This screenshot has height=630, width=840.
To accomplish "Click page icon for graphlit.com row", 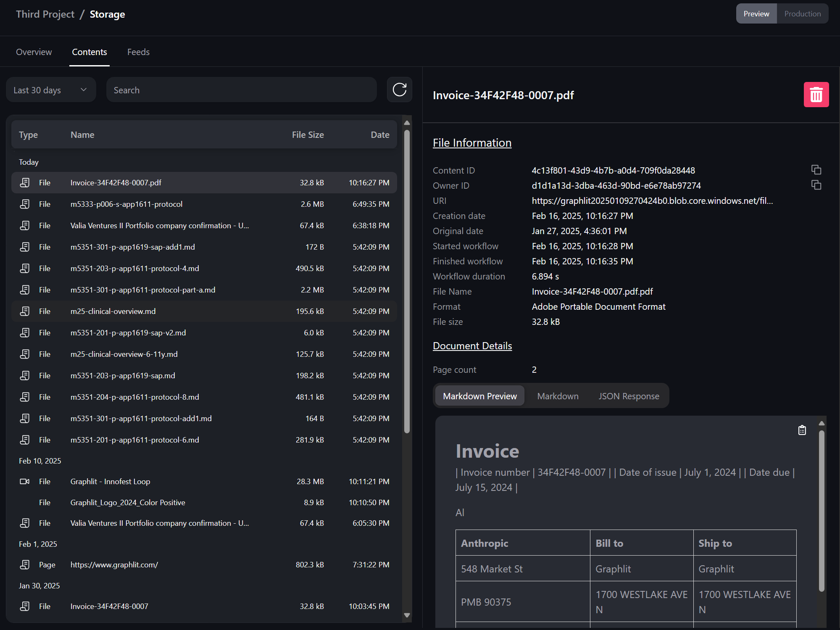I will (25, 564).
